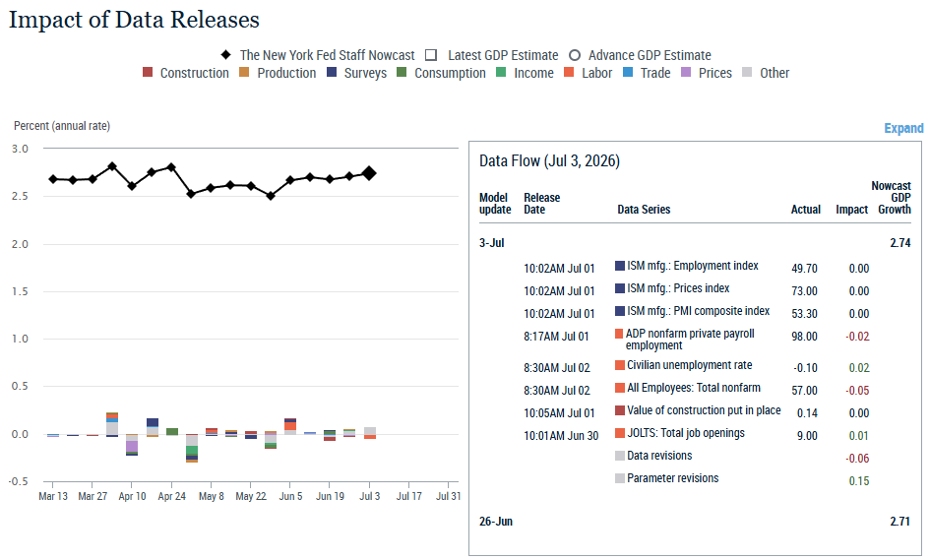Image resolution: width=930 pixels, height=560 pixels.
Task: Expand the Data Flow panel
Action: tap(903, 128)
